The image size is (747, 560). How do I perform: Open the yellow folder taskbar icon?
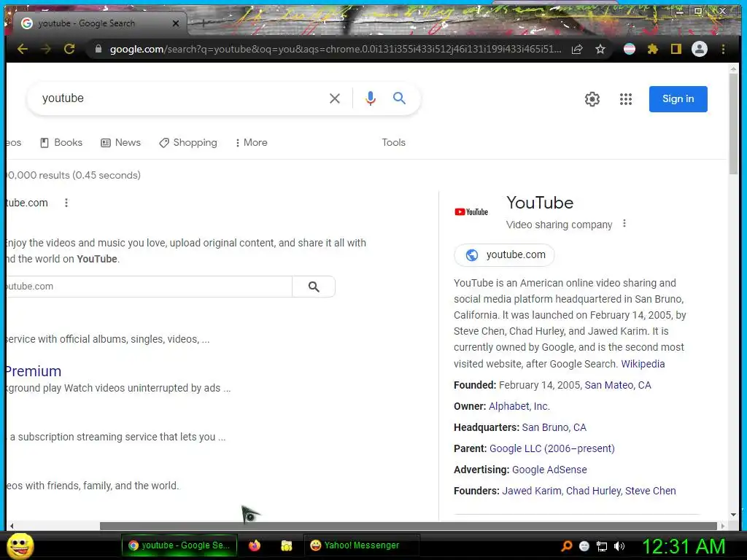coord(286,545)
